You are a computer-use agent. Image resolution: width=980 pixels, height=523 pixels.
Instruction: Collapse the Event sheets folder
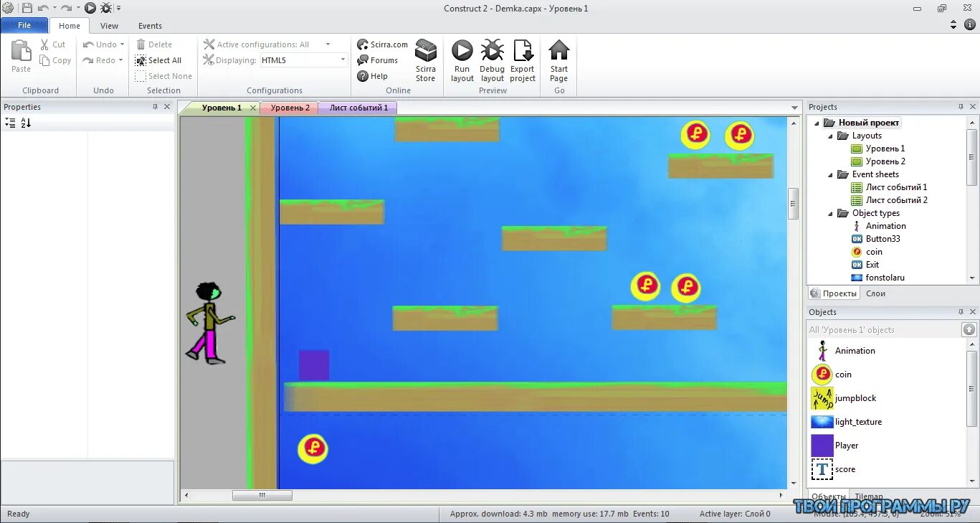830,174
